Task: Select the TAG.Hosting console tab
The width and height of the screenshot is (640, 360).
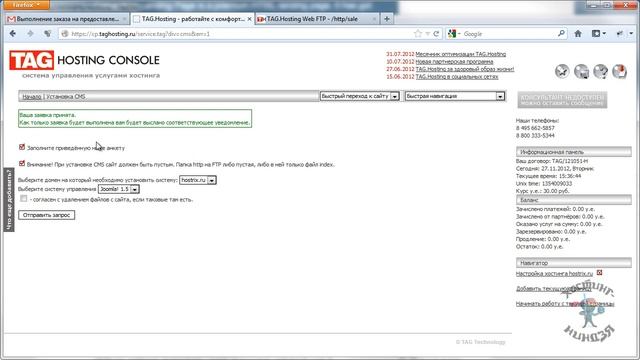Action: coord(193,19)
